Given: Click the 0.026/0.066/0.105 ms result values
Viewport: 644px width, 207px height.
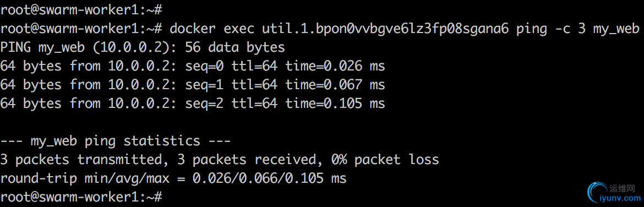Looking at the screenshot, I should pos(270,179).
